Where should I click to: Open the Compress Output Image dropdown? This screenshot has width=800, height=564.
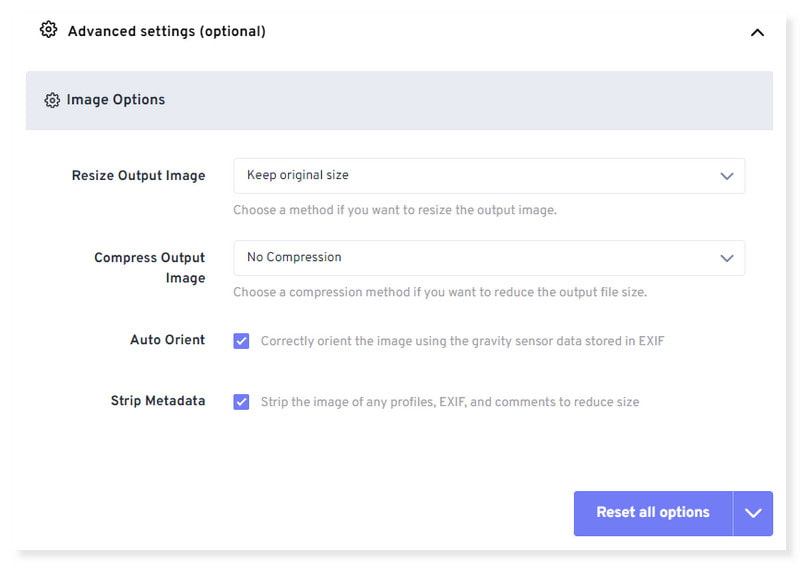tap(488, 257)
